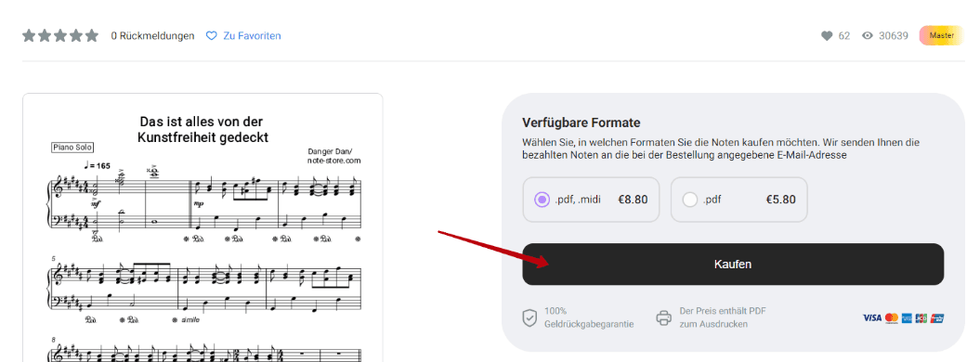Click the first rating star
Image resolution: width=980 pixels, height=362 pixels.
pos(29,35)
